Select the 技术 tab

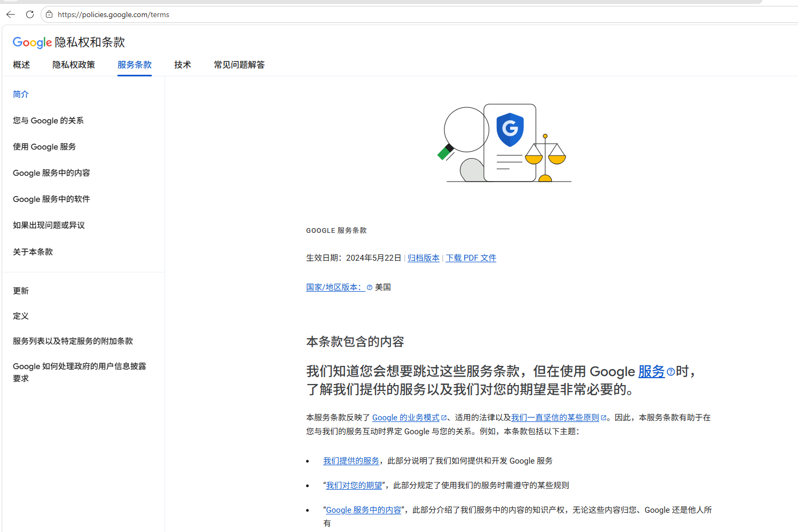(182, 65)
